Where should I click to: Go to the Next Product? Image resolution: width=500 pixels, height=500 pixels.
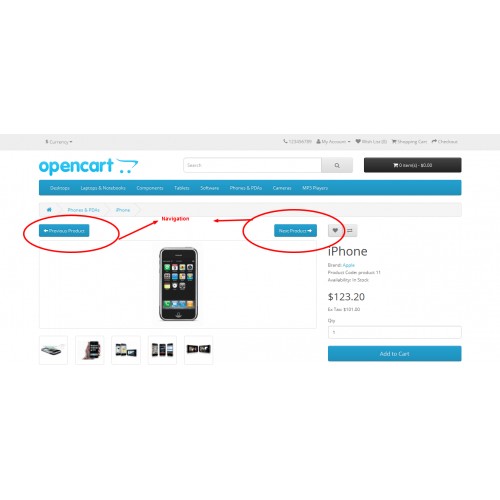coord(295,231)
